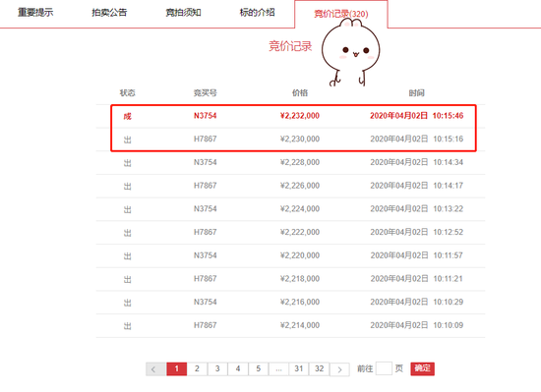Open the 重要提示 tab
This screenshot has width=541, height=392.
tap(35, 13)
